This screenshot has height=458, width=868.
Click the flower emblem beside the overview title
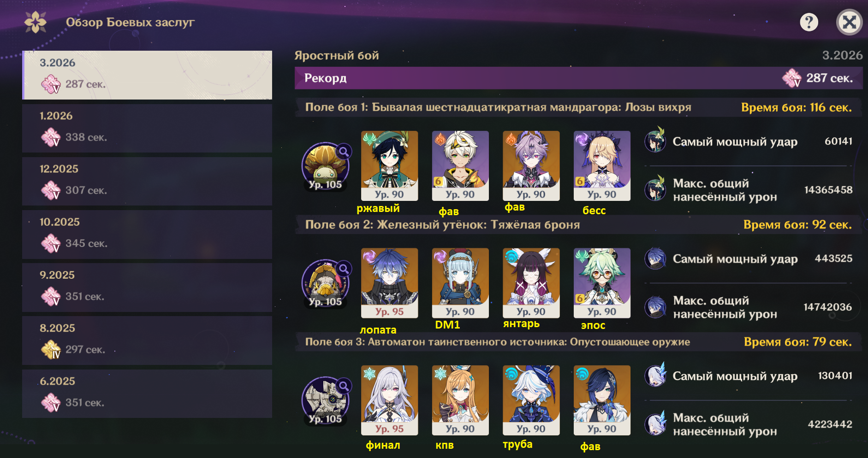tap(36, 22)
